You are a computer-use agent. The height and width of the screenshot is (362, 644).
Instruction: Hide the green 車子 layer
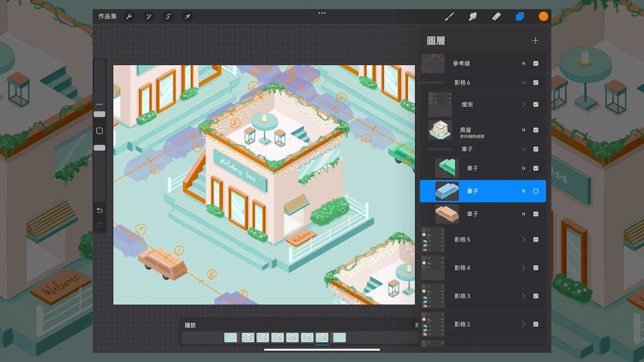tap(536, 168)
